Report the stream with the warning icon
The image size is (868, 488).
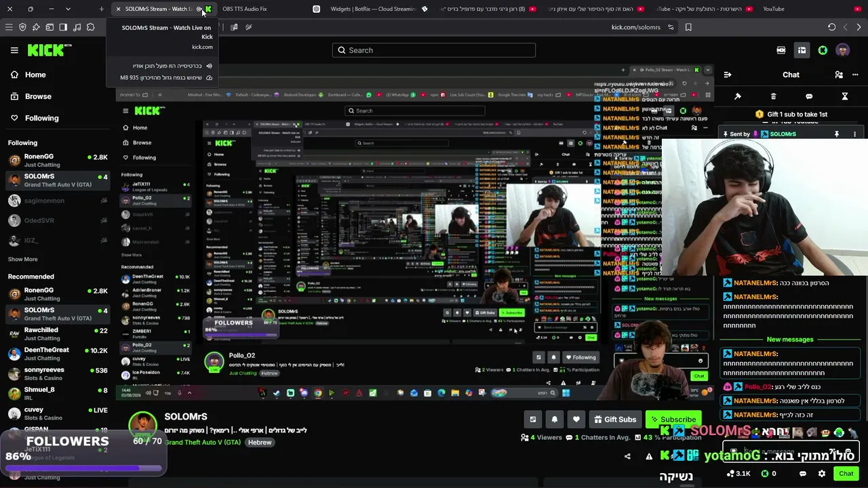(649, 456)
